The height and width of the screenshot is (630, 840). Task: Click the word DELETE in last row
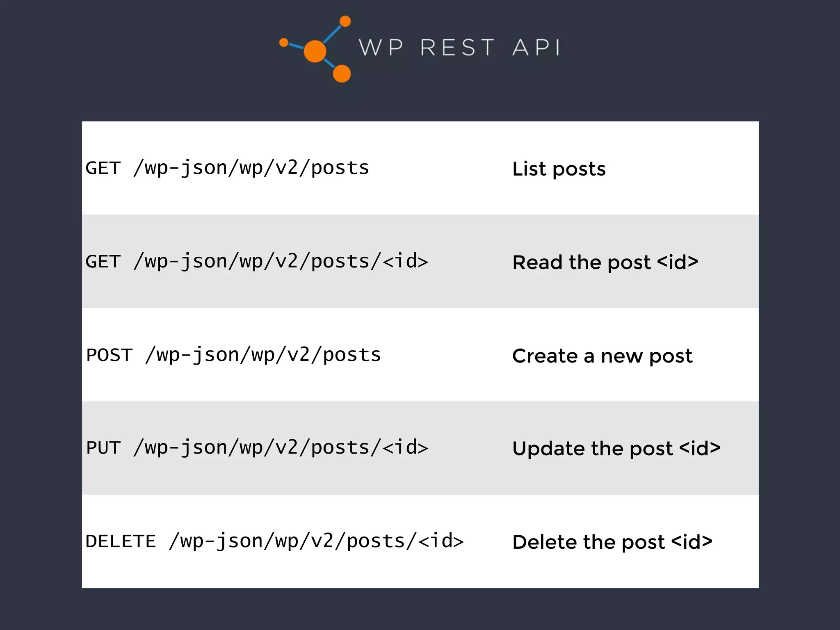tap(121, 542)
